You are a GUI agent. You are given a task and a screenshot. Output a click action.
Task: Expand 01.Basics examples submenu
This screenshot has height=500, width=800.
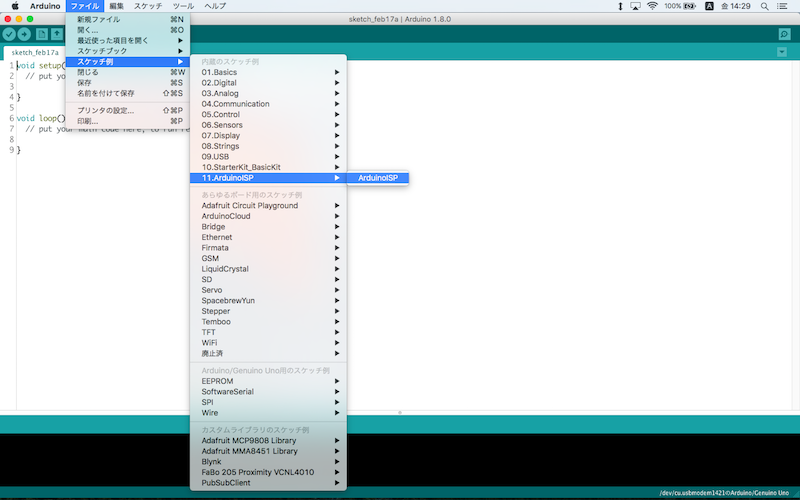268,72
